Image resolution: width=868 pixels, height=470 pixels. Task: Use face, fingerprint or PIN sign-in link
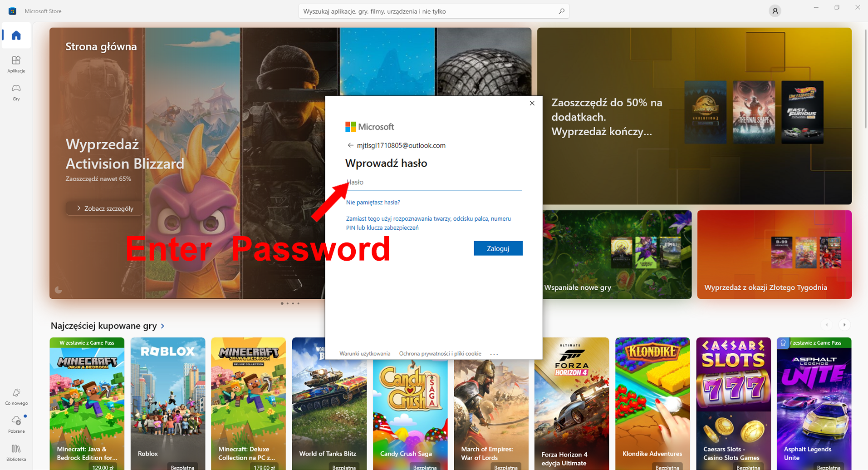[428, 223]
